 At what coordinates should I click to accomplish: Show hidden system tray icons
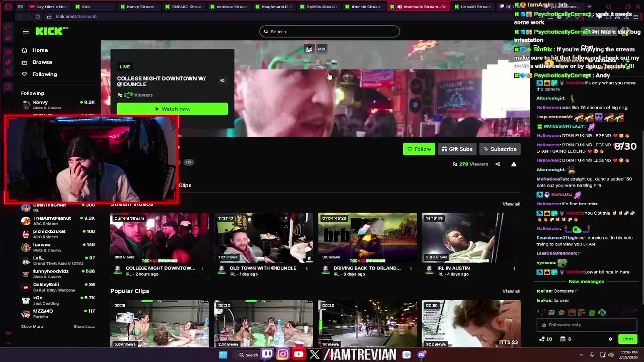tap(581, 355)
